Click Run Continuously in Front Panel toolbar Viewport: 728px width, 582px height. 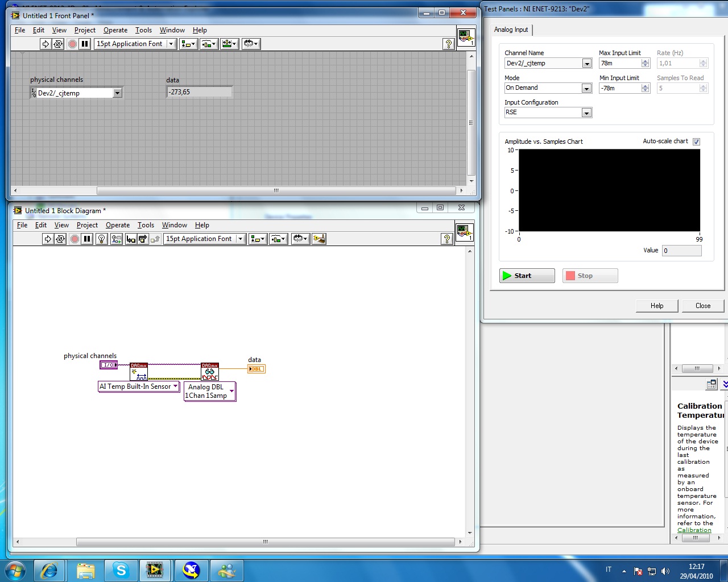coord(57,44)
